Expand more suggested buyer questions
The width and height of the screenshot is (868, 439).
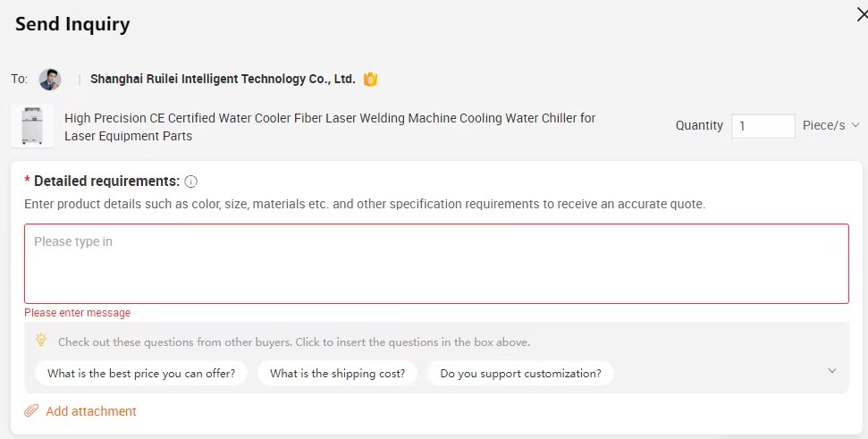(832, 371)
